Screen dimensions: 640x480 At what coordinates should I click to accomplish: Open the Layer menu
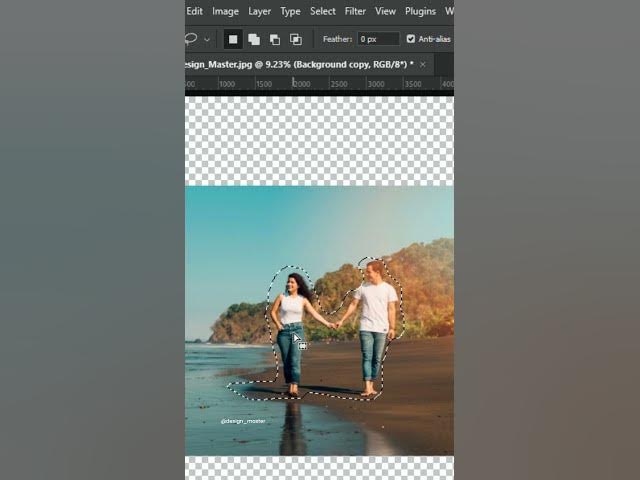point(259,11)
